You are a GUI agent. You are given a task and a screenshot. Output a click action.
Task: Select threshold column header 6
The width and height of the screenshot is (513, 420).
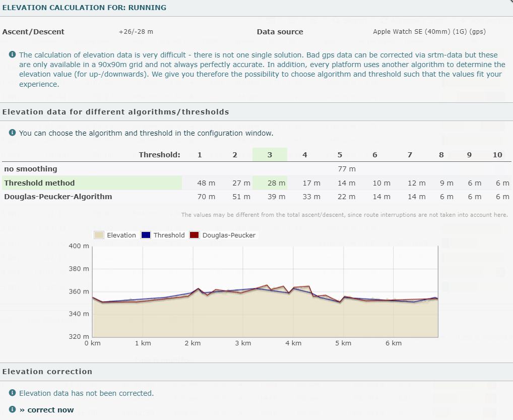375,155
